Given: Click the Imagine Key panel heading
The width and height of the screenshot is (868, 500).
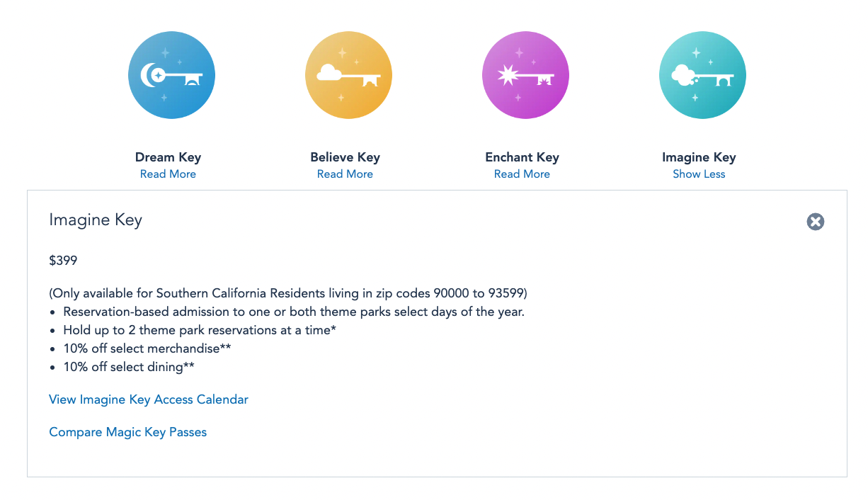Looking at the screenshot, I should coord(96,220).
